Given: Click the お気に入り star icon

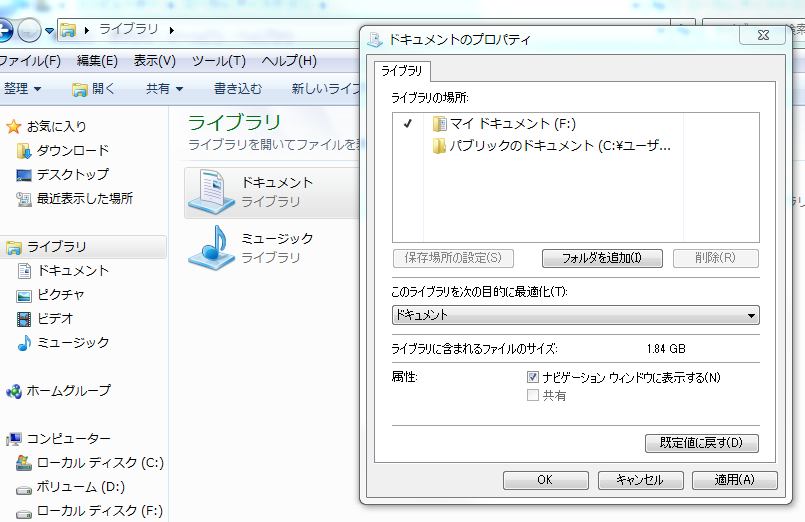Looking at the screenshot, I should click(14, 126).
